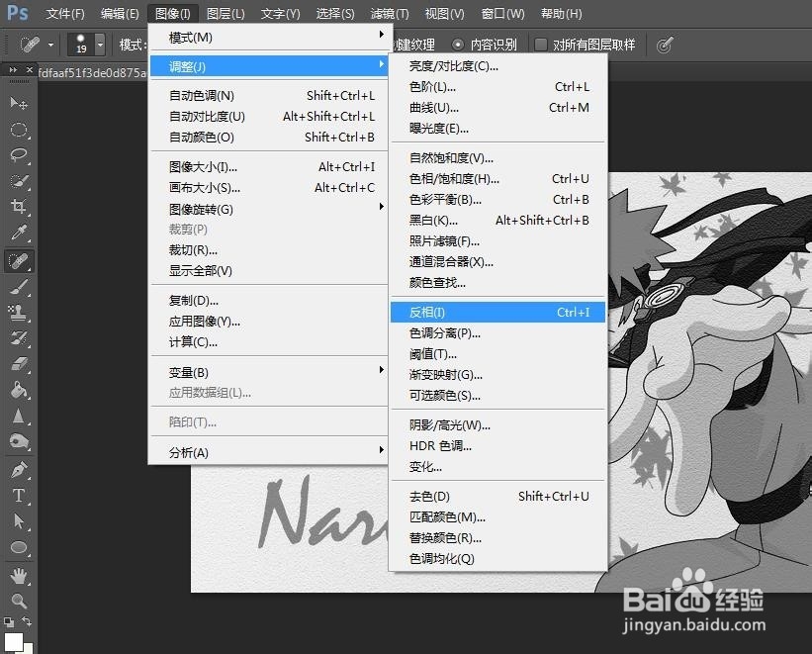812x654 pixels.
Task: Toggle the 对所有图层取样 checkbox
Action: click(540, 45)
